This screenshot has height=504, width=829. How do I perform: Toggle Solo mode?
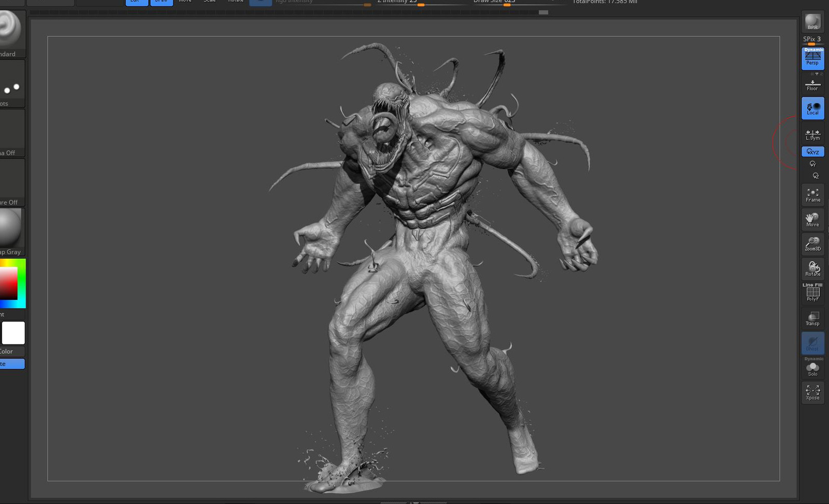[x=812, y=367]
